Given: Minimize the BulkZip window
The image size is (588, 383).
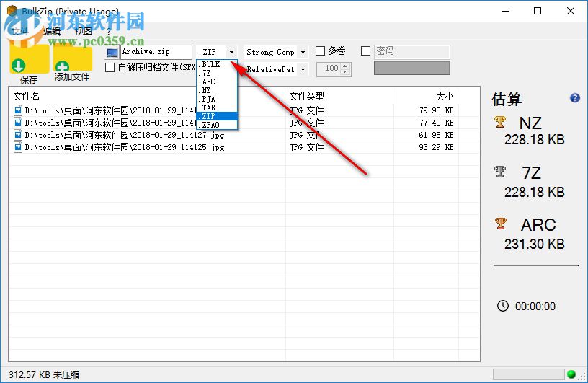Looking at the screenshot, I should (505, 11).
